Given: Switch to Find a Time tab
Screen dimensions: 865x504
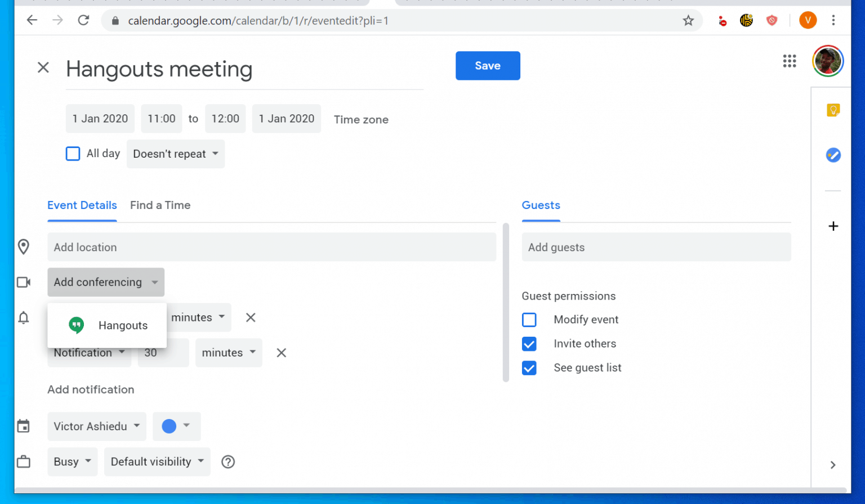Looking at the screenshot, I should pos(160,206).
